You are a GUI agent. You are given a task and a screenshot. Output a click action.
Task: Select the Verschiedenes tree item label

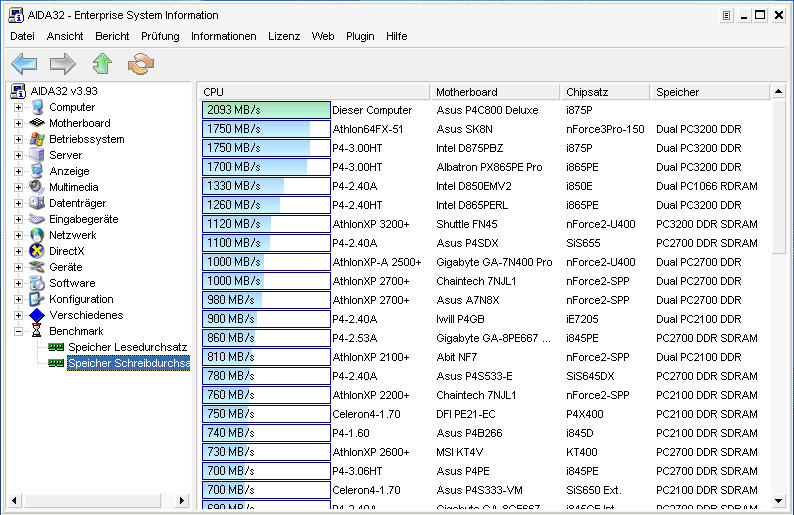click(86, 315)
